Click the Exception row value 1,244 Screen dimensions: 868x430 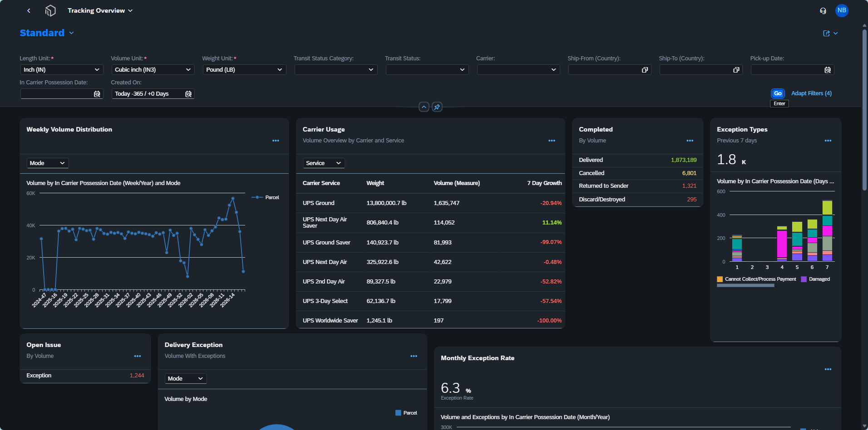137,376
